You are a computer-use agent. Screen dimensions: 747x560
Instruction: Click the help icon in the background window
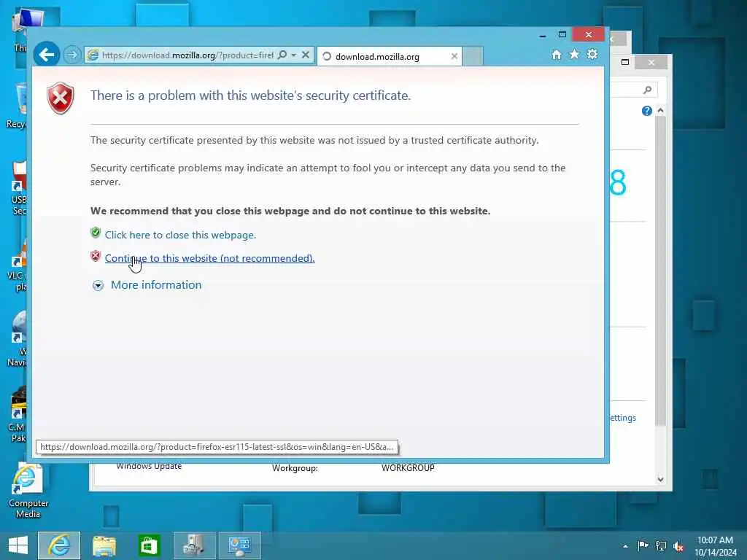pyautogui.click(x=646, y=111)
